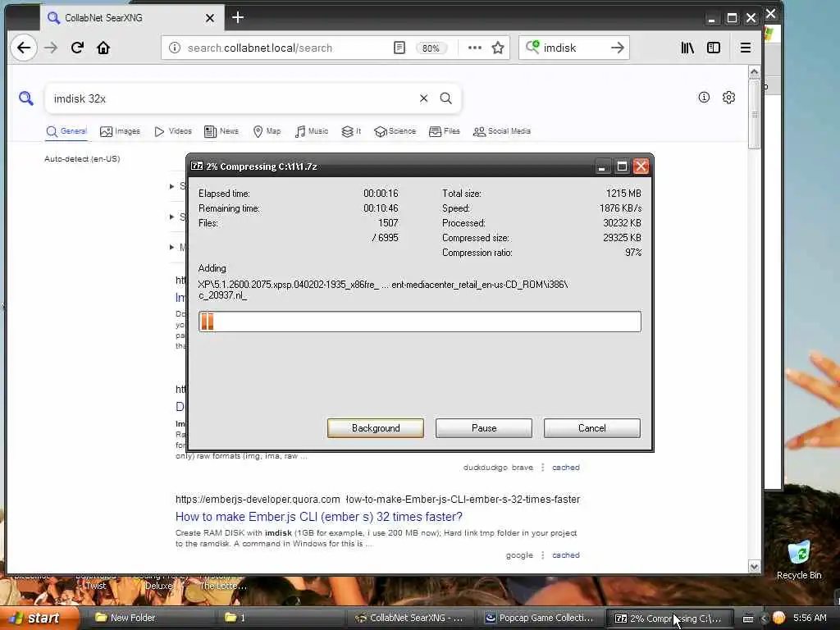Image resolution: width=840 pixels, height=630 pixels.
Task: Select the General search category
Action: (x=66, y=131)
